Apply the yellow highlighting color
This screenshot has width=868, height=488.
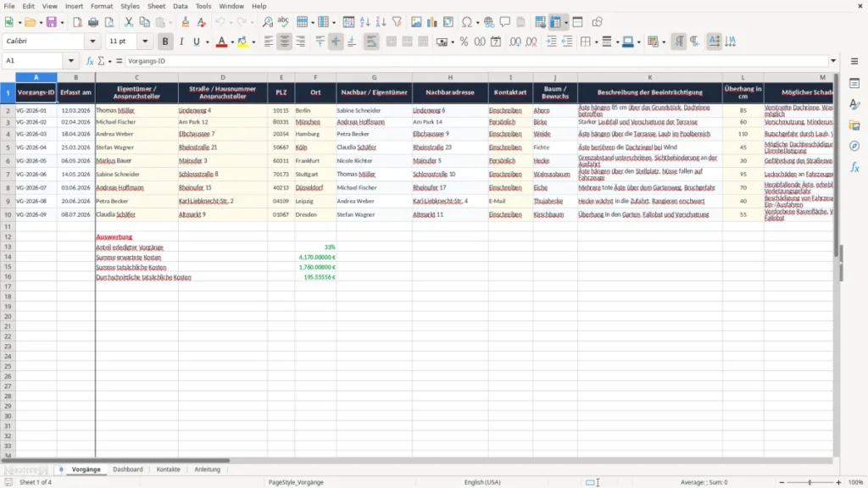[x=242, y=42]
